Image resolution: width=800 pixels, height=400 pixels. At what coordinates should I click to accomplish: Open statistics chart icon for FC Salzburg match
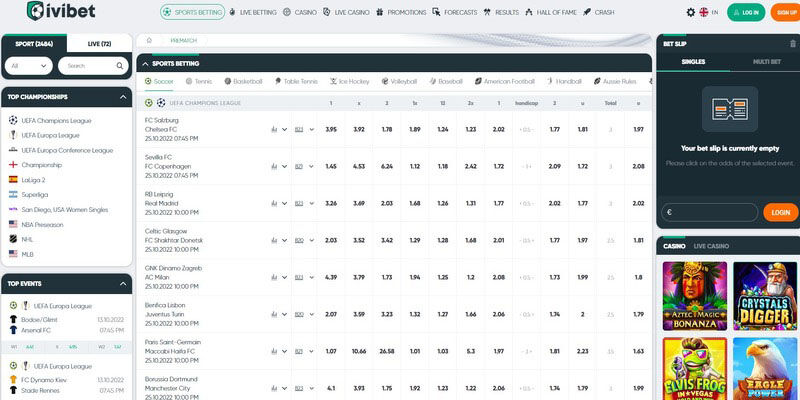pyautogui.click(x=274, y=130)
